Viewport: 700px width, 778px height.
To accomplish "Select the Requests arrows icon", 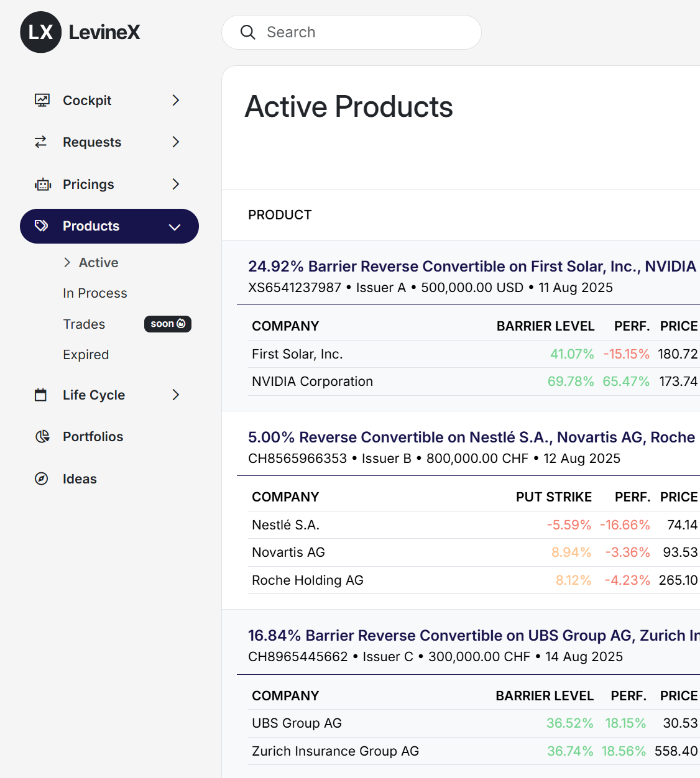I will pos(41,142).
